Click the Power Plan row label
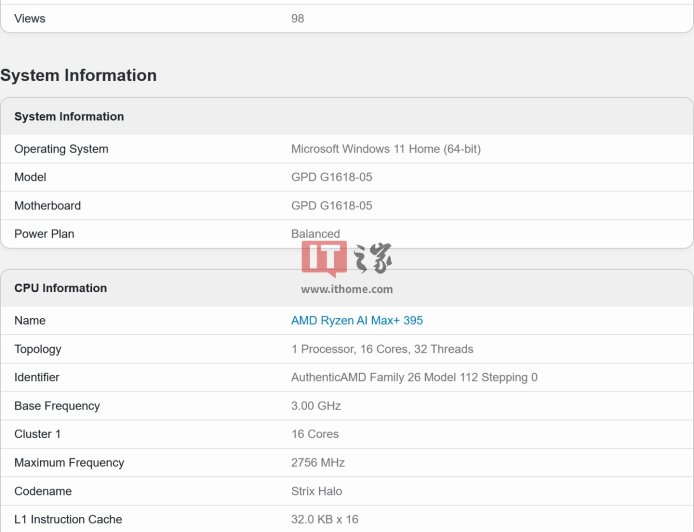 pyautogui.click(x=44, y=234)
